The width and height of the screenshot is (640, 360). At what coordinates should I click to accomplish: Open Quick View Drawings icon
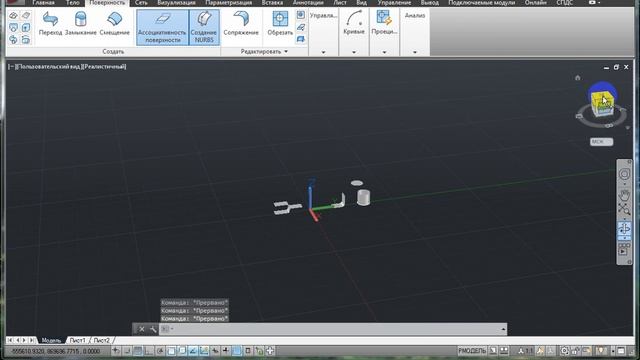coord(504,351)
